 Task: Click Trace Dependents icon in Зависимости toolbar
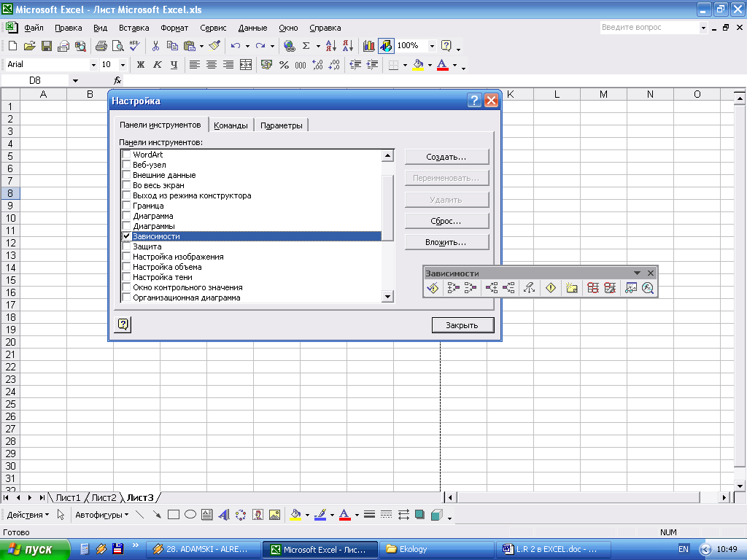tap(491, 288)
